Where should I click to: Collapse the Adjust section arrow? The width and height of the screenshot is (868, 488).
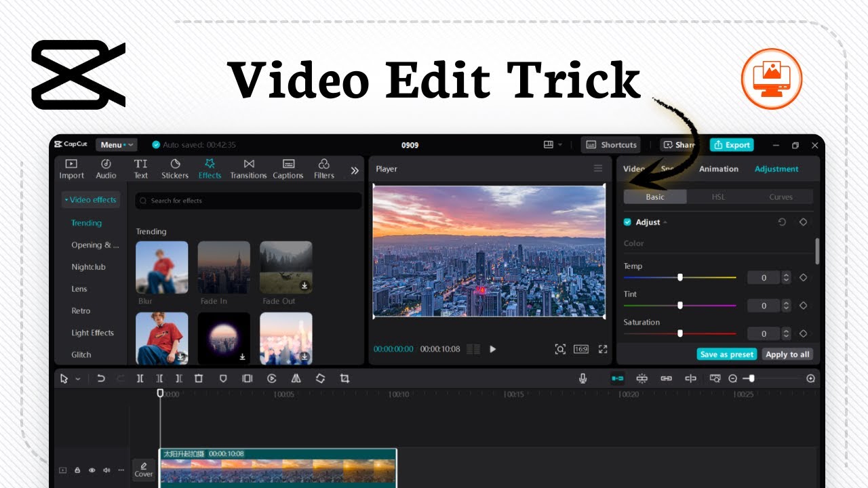[665, 222]
